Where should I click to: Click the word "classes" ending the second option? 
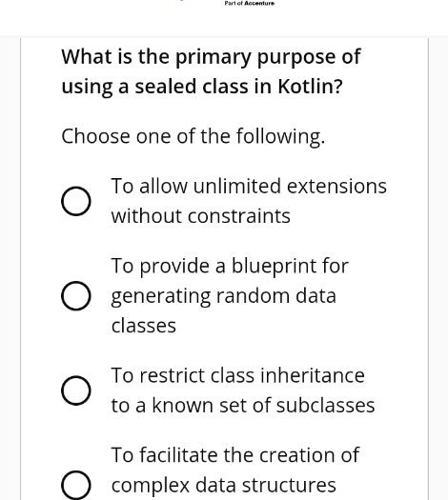pos(144,327)
